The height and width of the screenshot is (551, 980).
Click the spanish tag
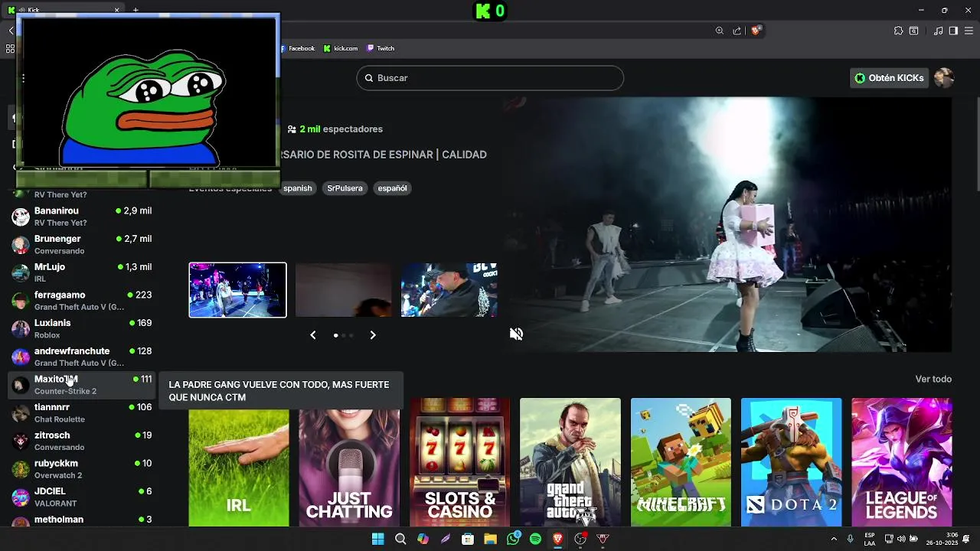click(298, 188)
